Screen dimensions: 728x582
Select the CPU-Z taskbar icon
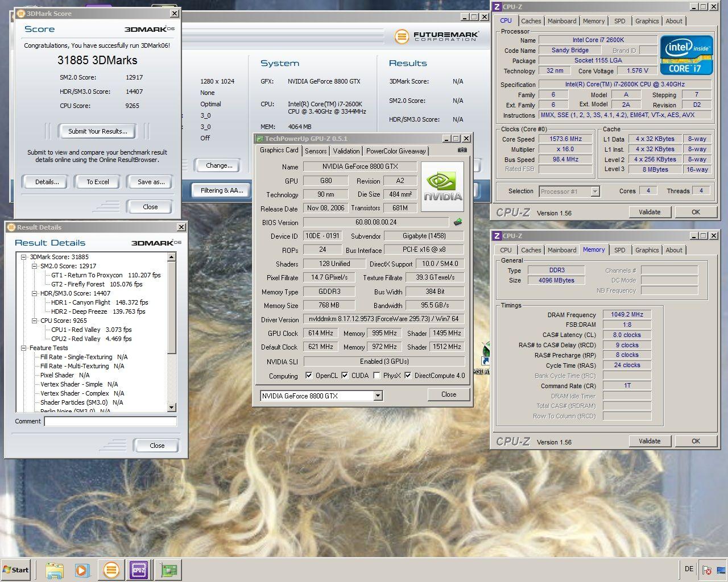tap(139, 569)
